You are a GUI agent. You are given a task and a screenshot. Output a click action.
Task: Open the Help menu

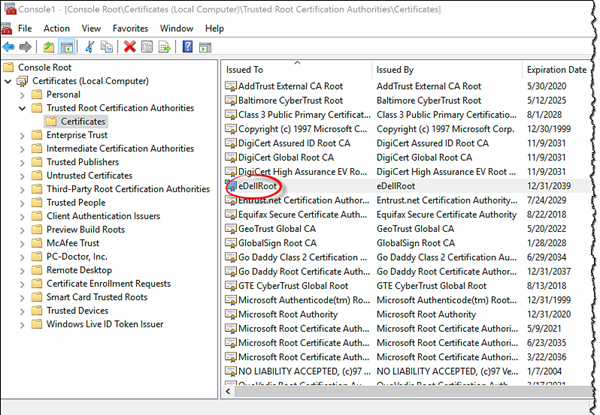pyautogui.click(x=214, y=29)
